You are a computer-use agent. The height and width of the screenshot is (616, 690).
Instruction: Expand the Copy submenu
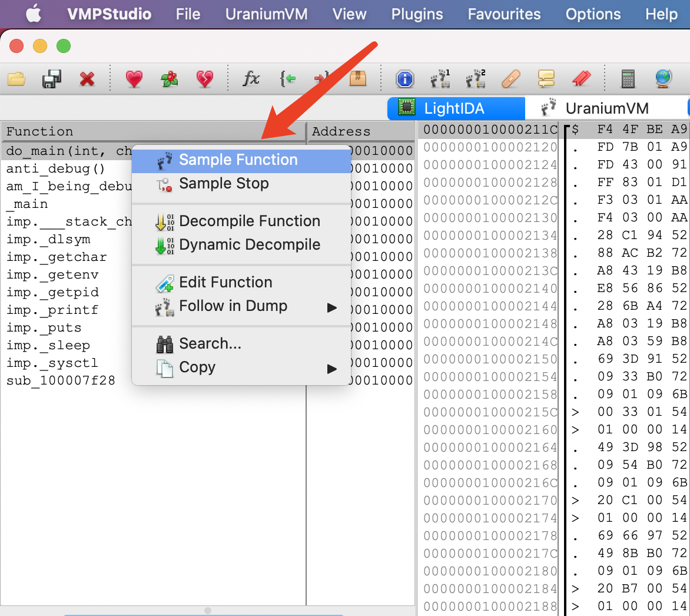click(241, 367)
